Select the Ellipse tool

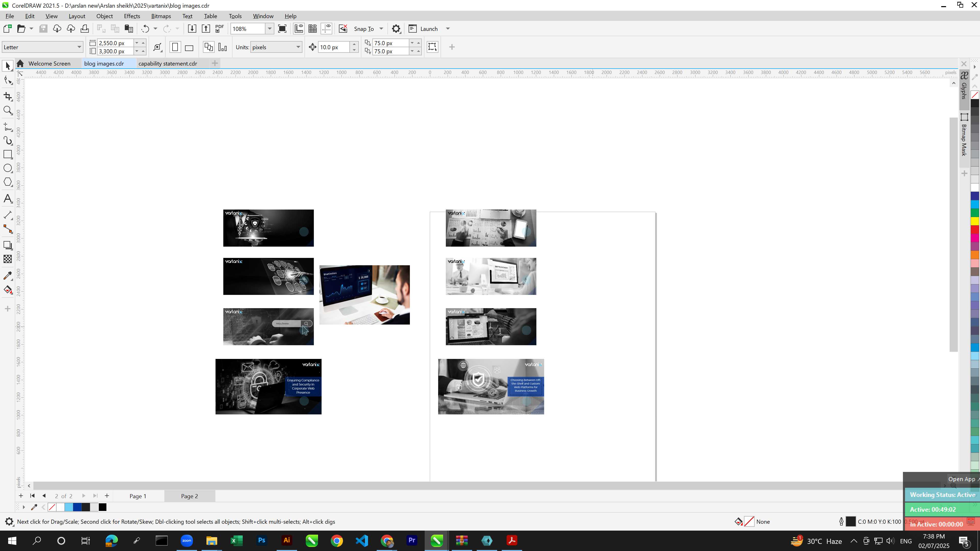pos(8,168)
